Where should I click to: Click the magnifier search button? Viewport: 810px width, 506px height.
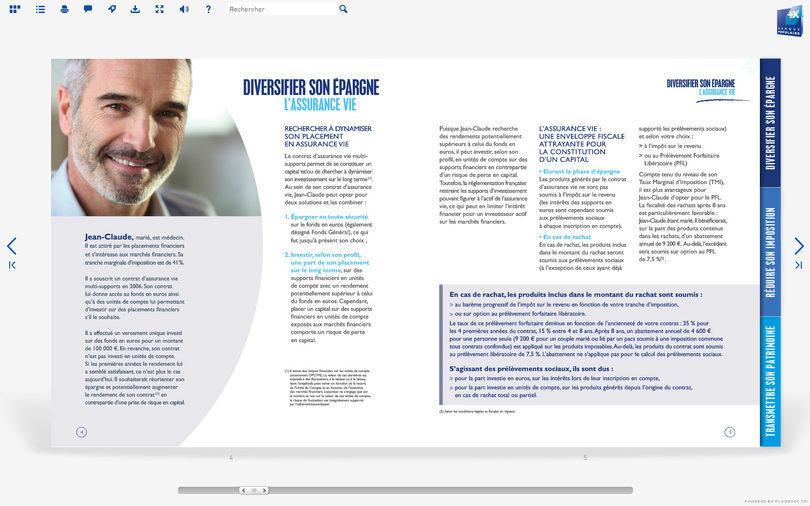coord(343,9)
